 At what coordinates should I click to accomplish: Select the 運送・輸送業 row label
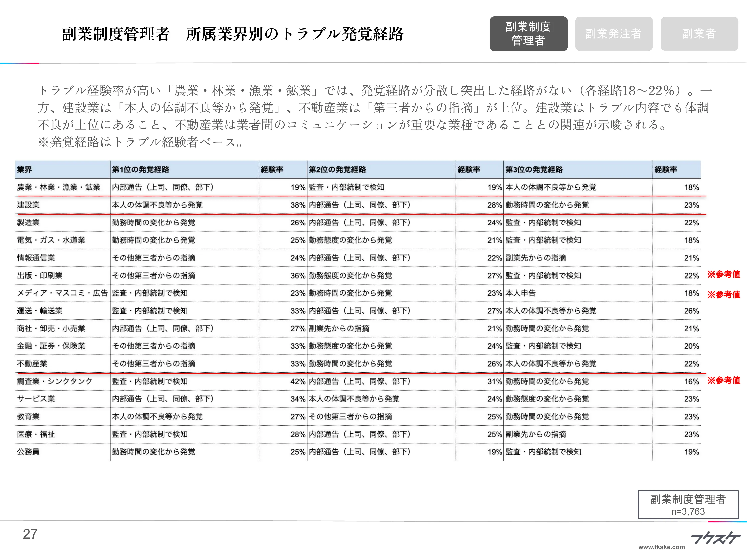[x=40, y=311]
